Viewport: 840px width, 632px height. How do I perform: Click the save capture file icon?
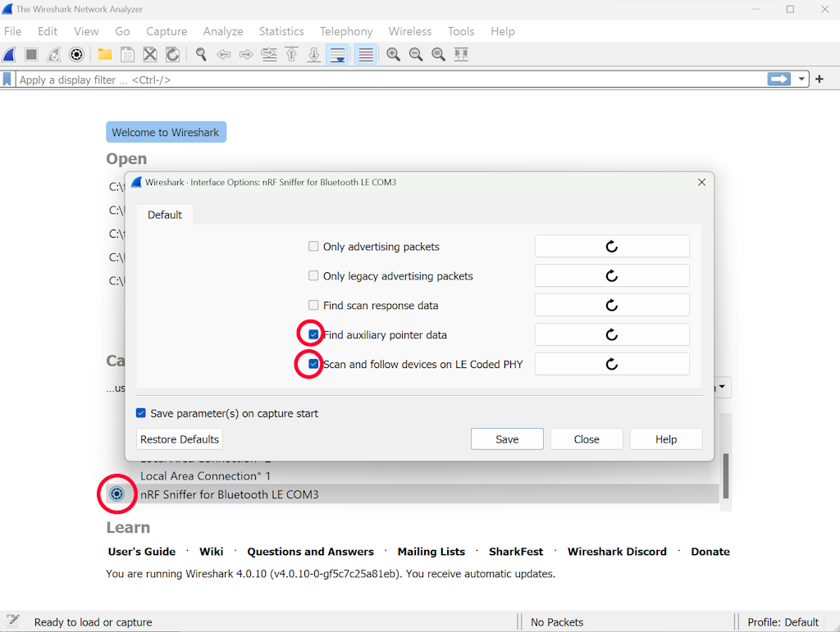point(127,54)
